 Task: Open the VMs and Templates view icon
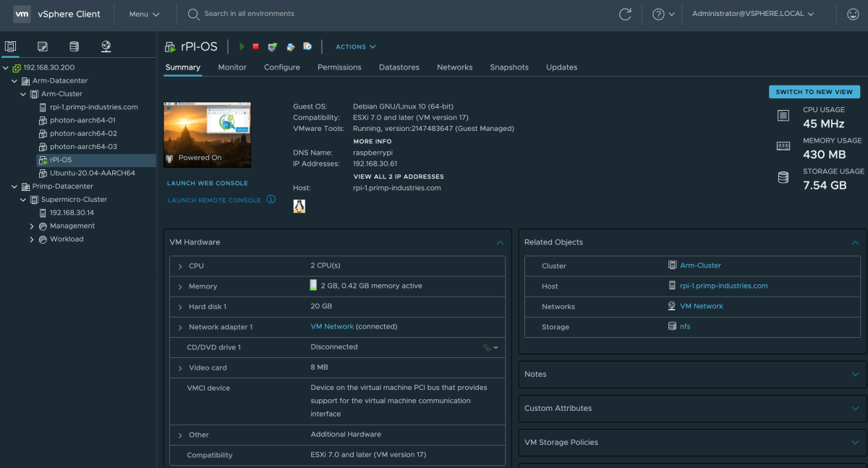43,47
